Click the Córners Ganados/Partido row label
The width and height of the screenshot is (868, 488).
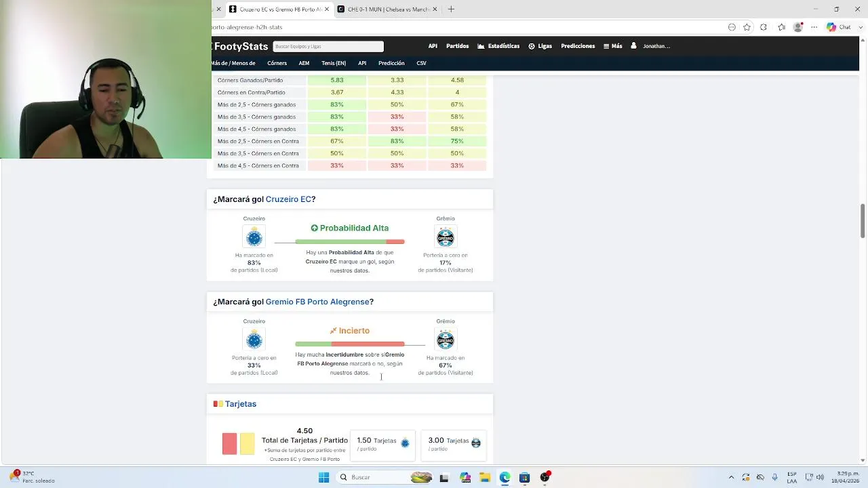tap(250, 80)
